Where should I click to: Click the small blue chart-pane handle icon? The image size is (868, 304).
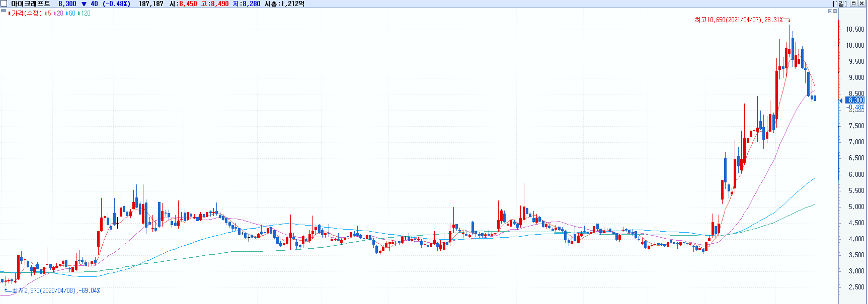coord(4,11)
